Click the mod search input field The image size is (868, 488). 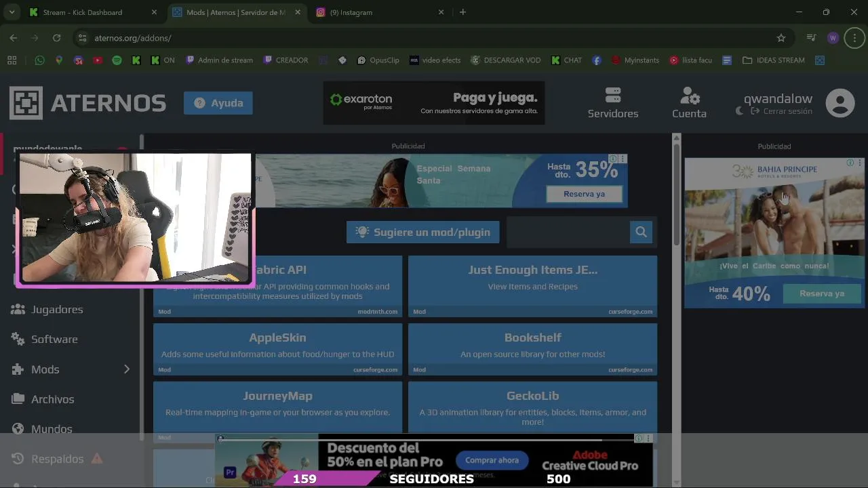point(568,232)
